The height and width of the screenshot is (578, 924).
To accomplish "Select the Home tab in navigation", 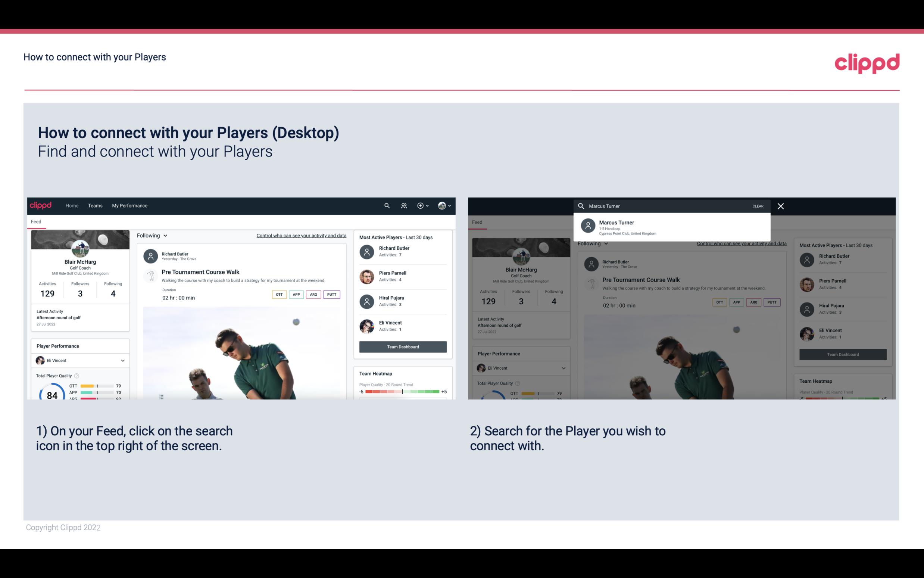I will pos(71,205).
